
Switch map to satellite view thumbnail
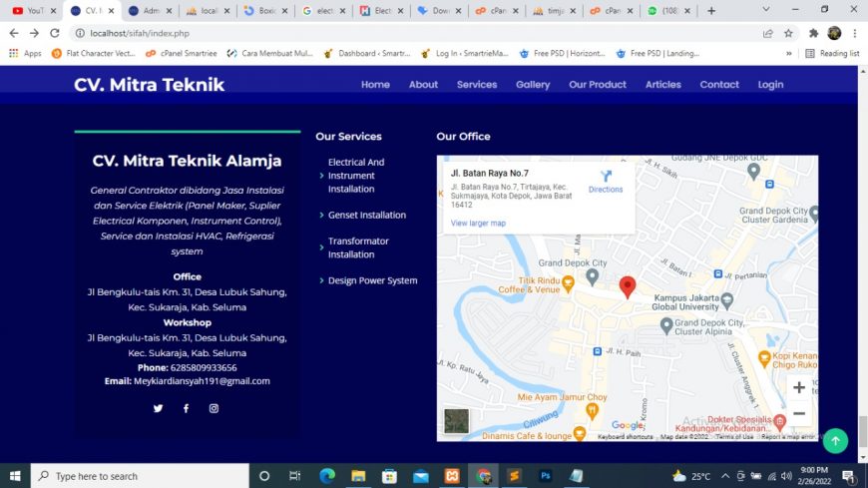tap(456, 421)
